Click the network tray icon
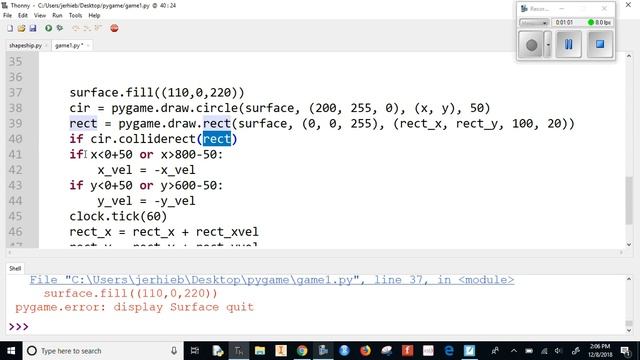This screenshot has height=360, width=640. coord(544,351)
